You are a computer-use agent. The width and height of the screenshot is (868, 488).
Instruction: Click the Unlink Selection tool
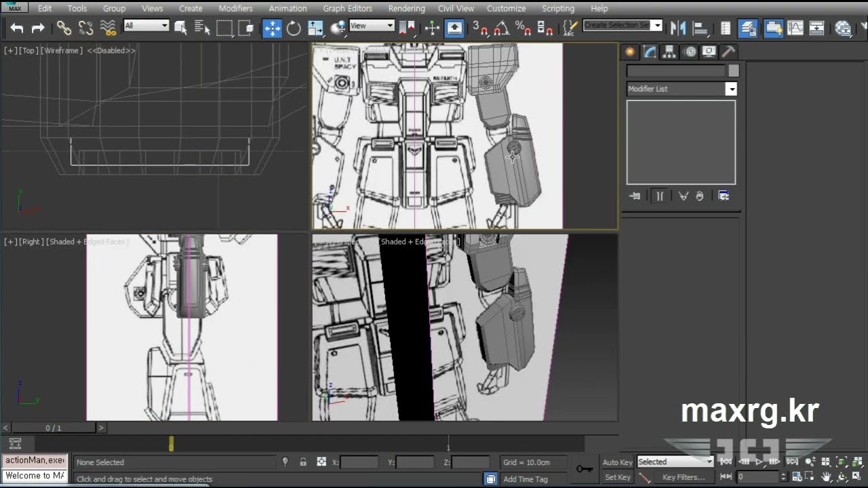[85, 28]
